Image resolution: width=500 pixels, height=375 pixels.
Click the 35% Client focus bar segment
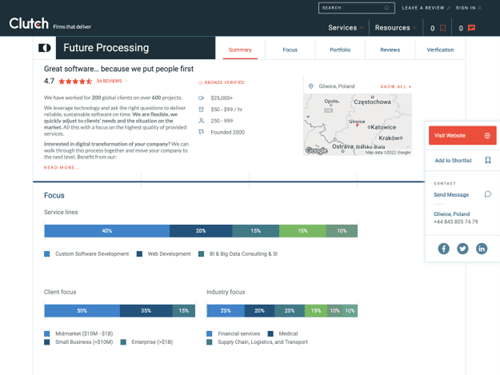(x=146, y=311)
